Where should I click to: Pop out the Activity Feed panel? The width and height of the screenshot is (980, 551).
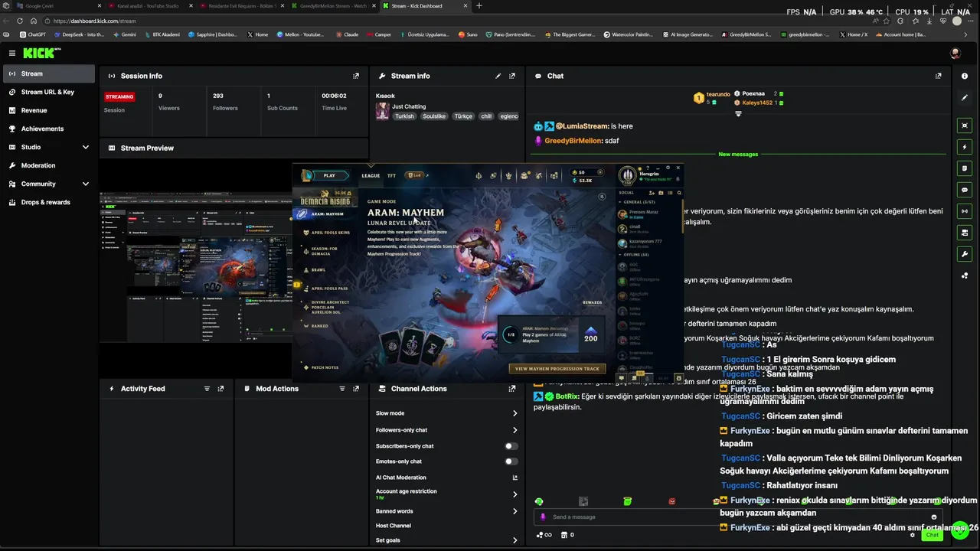click(220, 389)
